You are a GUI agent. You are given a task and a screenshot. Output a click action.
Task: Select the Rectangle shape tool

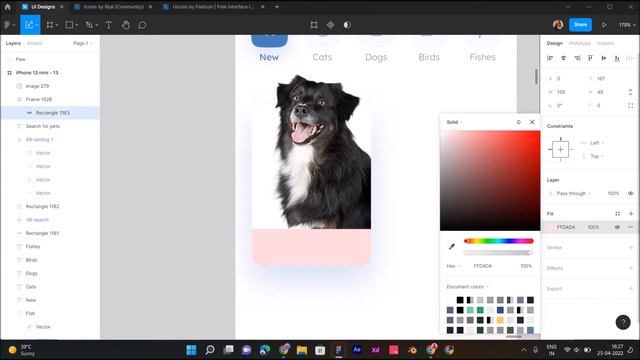69,25
